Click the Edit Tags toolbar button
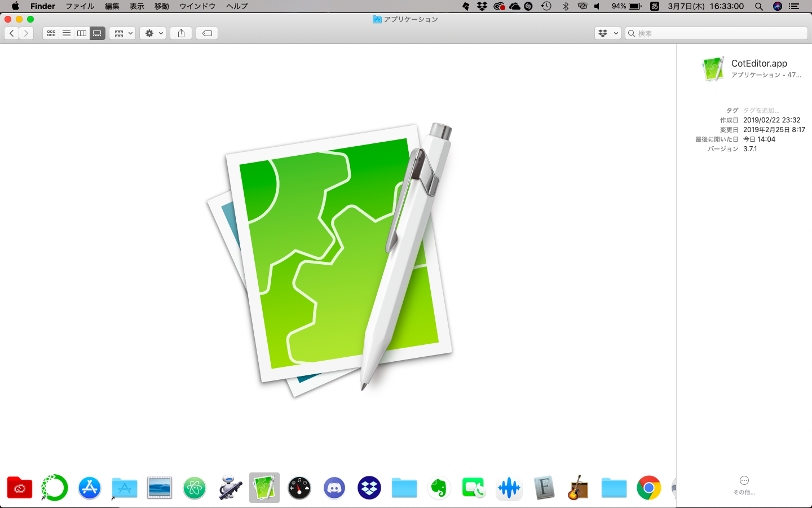Image resolution: width=812 pixels, height=508 pixels. pos(207,33)
